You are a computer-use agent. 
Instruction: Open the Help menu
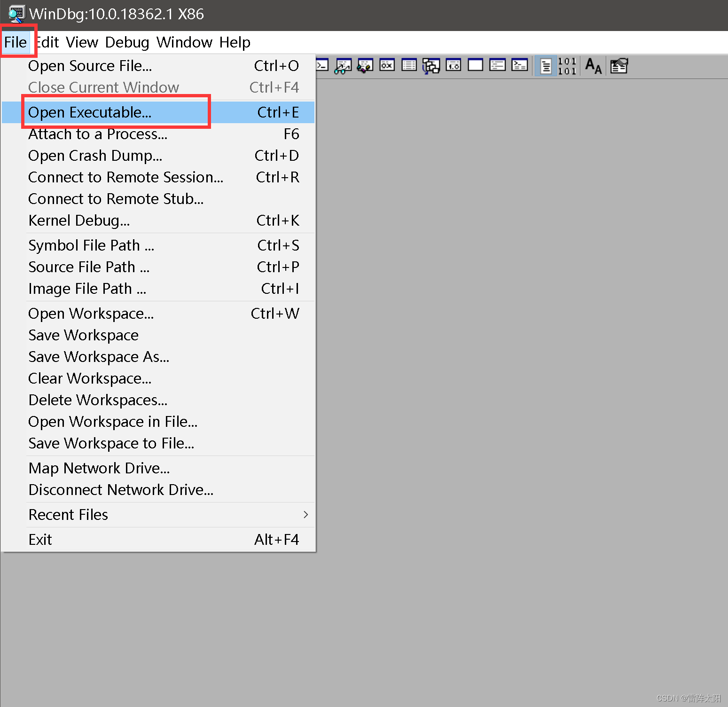(x=235, y=42)
